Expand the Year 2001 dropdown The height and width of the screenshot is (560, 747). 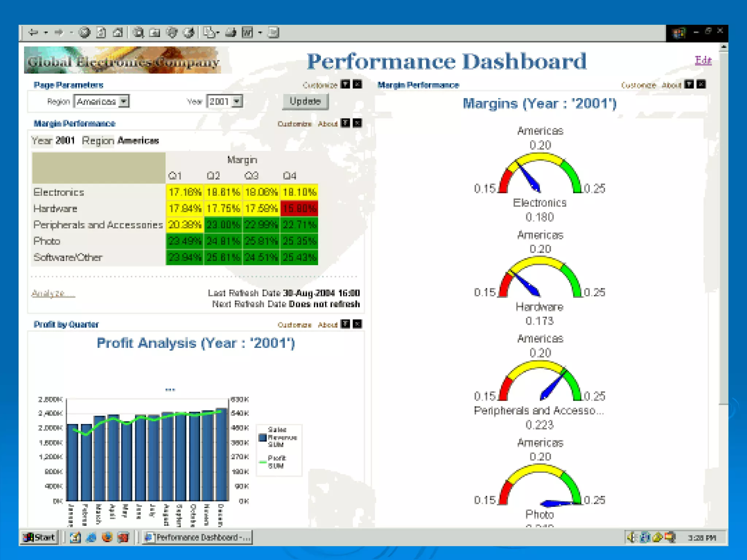[237, 101]
